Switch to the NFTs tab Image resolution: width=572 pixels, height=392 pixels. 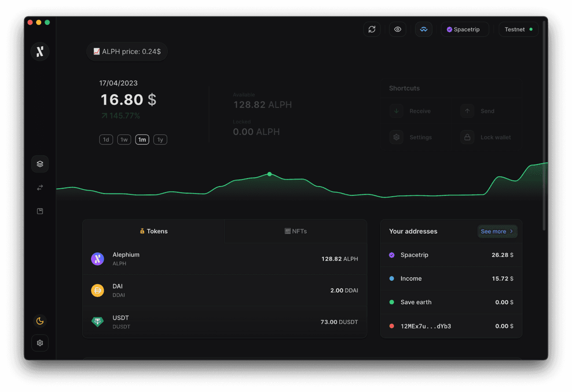296,231
